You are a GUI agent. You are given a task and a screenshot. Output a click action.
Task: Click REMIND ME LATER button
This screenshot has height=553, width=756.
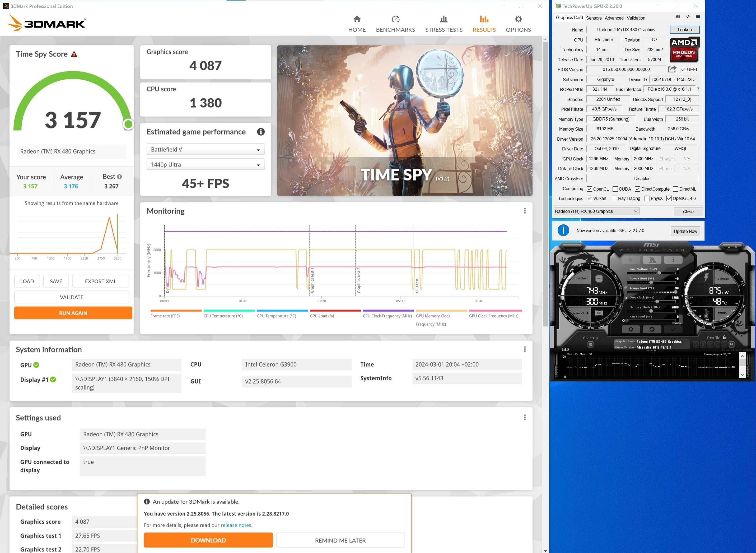340,540
